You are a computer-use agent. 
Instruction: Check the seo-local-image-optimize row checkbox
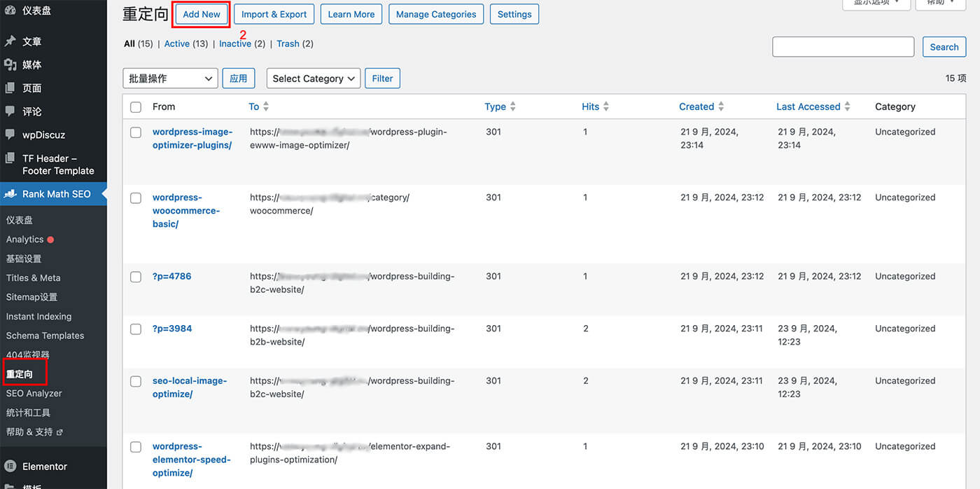pos(136,382)
